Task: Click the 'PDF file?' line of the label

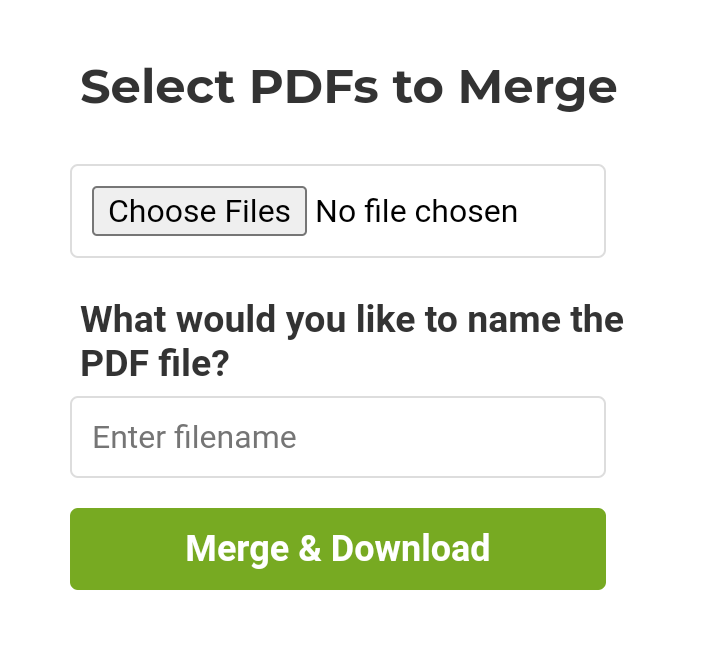Action: (154, 364)
